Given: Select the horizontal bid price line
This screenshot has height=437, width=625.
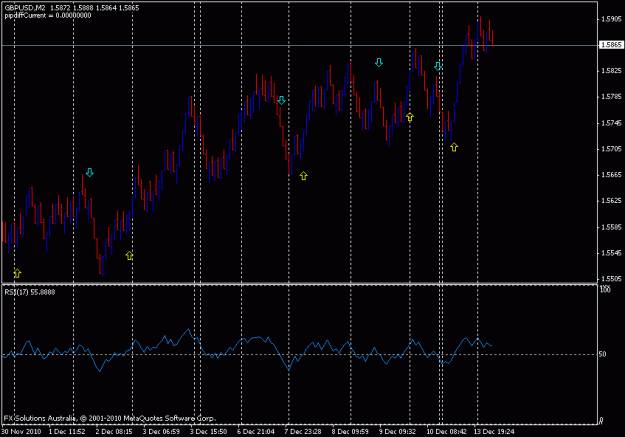Looking at the screenshot, I should click(x=299, y=45).
